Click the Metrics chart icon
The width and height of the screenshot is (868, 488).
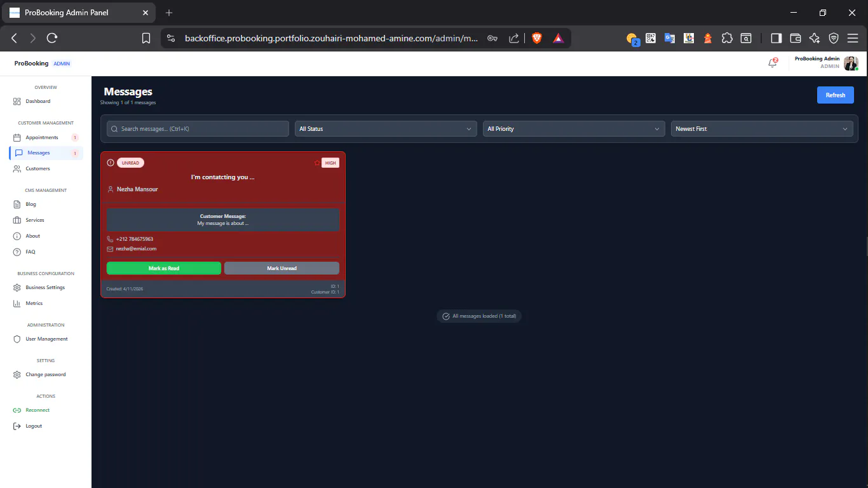pos(17,304)
